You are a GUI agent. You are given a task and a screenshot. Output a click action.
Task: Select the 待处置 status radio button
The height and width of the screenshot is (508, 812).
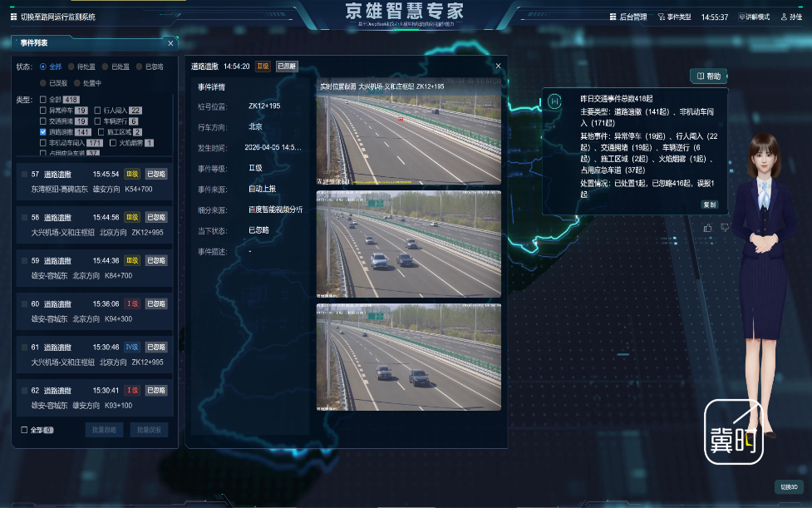point(71,67)
